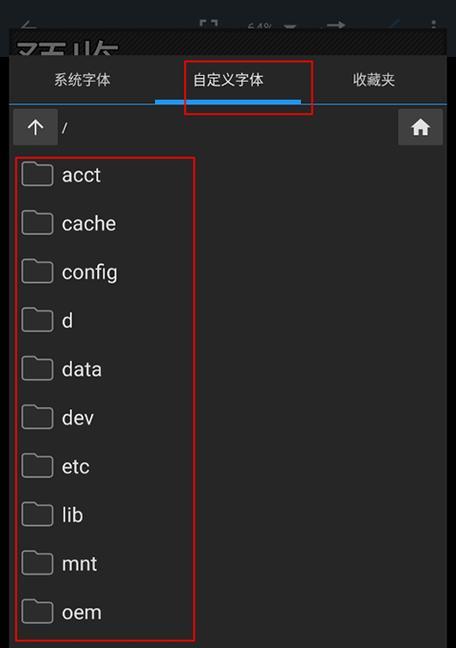Tap the dimmed fullscreen bracket icon
Image resolution: width=456 pixels, height=648 pixels.
coord(208,24)
